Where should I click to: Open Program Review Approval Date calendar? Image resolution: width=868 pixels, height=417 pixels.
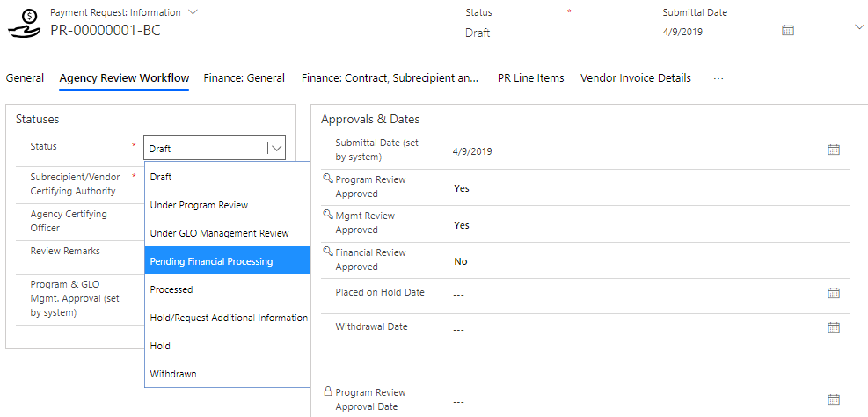pyautogui.click(x=834, y=399)
